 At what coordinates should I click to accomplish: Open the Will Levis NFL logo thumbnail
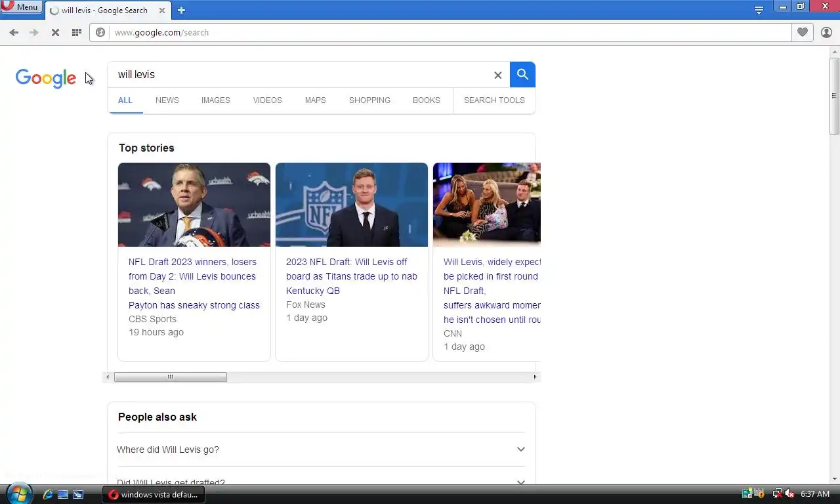(352, 205)
